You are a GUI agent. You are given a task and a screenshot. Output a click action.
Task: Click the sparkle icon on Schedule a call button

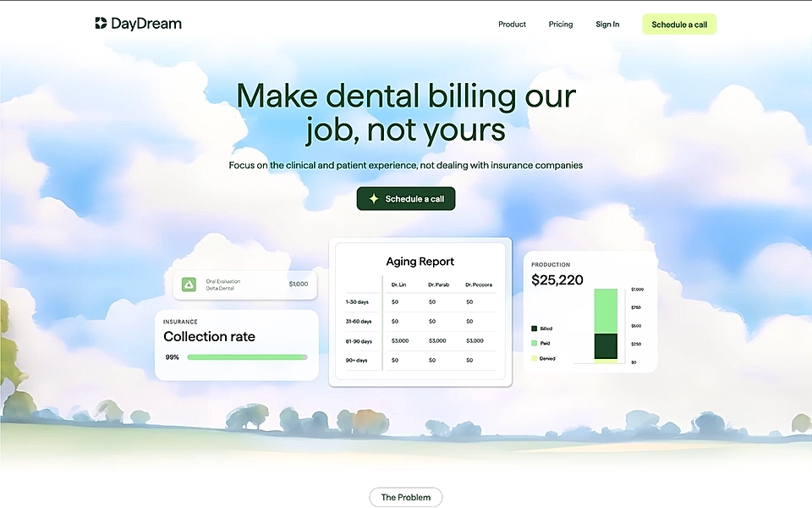click(x=372, y=198)
